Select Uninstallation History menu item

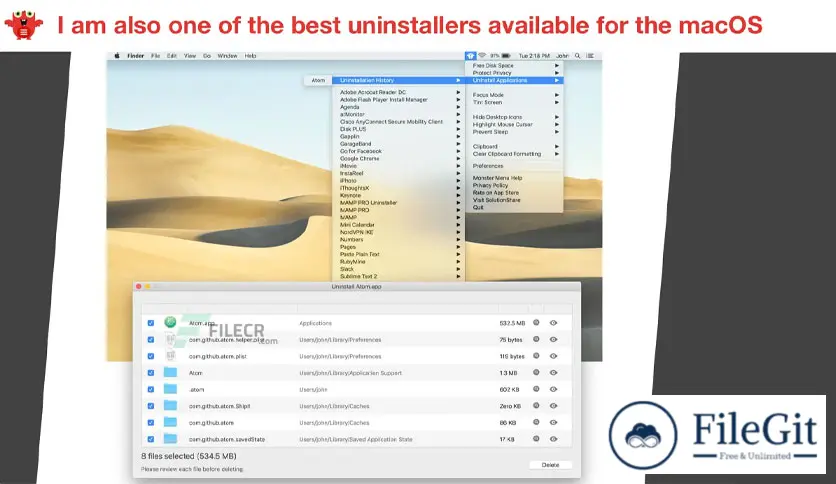point(397,80)
